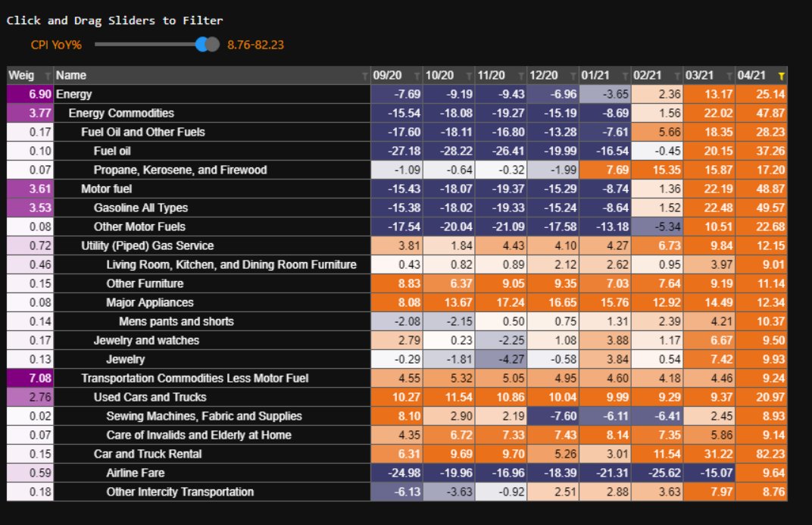
Task: Open the 10/20 column filter icon
Action: coord(469,76)
